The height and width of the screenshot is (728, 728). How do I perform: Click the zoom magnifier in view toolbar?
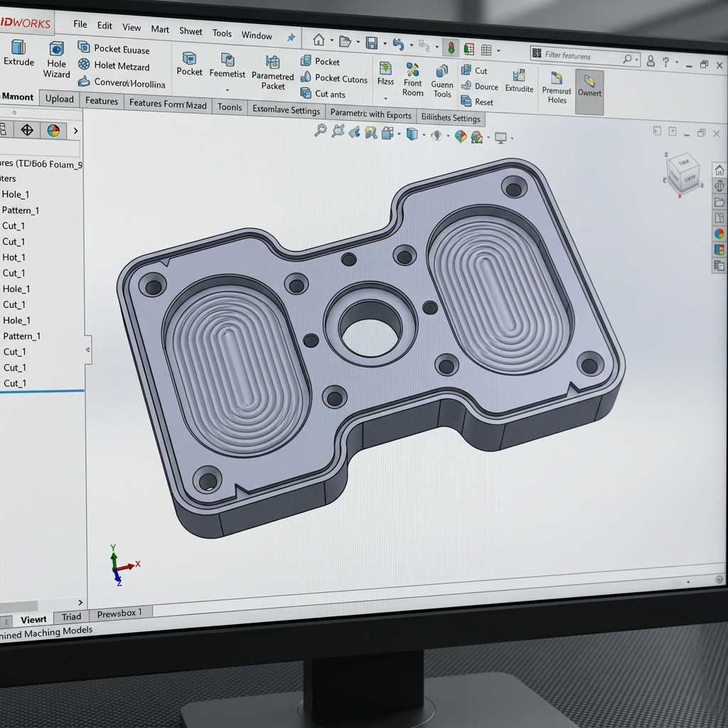(x=321, y=131)
